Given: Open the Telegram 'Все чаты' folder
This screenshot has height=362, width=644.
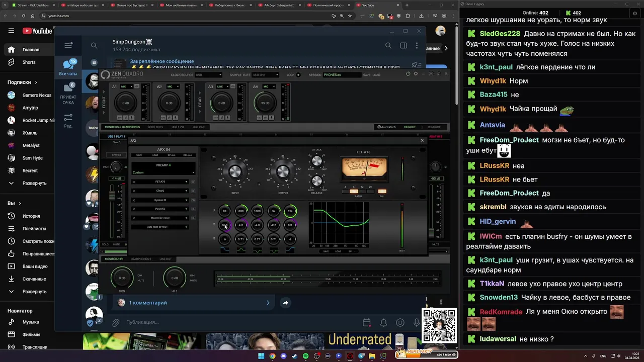Looking at the screenshot, I should tap(68, 68).
